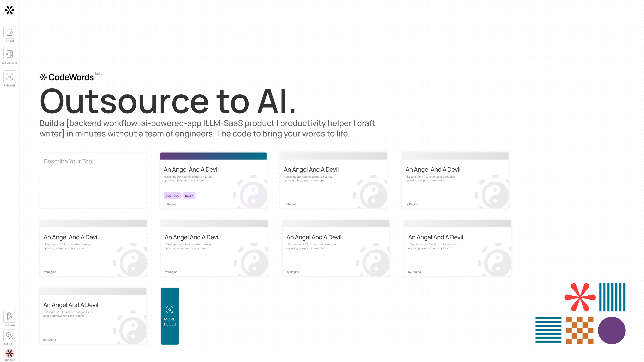Open My Library from the sidebar
Image resolution: width=644 pixels, height=362 pixels.
coord(10,54)
